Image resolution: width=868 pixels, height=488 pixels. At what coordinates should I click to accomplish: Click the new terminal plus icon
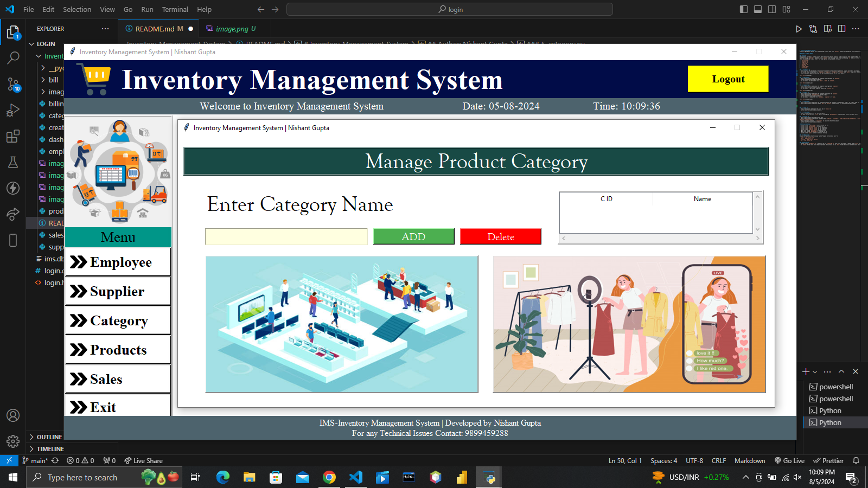pyautogui.click(x=806, y=371)
